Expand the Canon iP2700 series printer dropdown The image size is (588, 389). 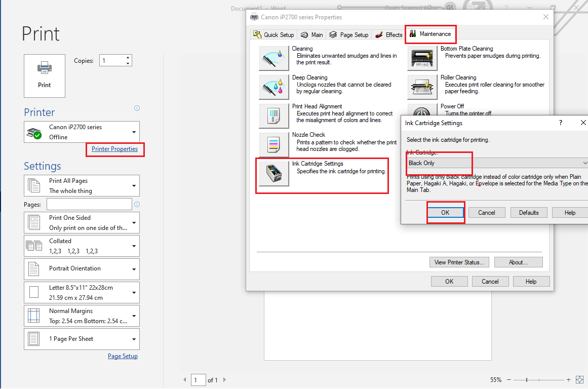(82, 132)
